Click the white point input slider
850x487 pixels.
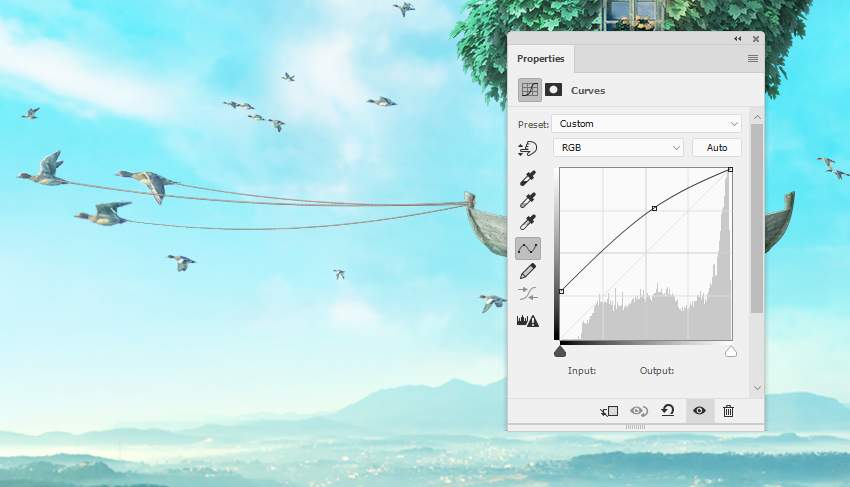click(731, 352)
